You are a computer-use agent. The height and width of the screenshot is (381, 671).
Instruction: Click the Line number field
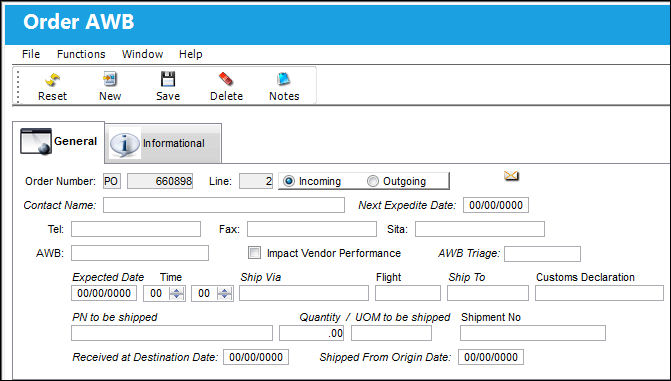coord(256,181)
